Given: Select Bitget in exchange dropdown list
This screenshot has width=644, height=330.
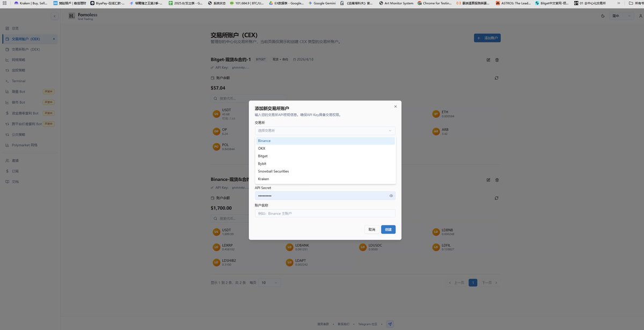Looking at the screenshot, I should click(325, 156).
